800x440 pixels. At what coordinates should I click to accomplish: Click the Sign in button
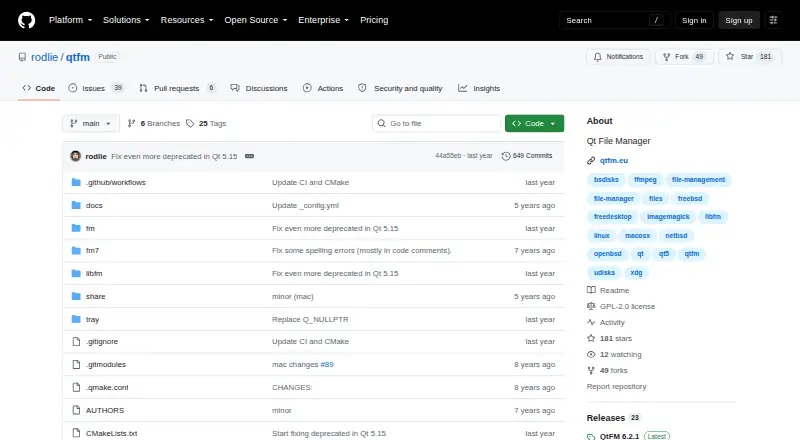pos(694,20)
